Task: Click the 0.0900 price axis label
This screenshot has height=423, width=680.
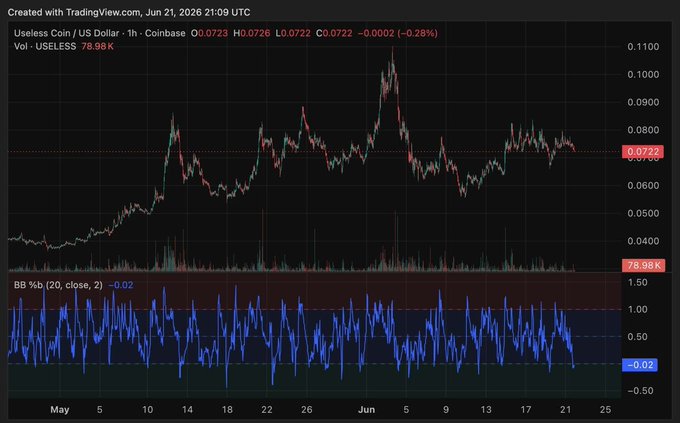Action: (x=643, y=102)
